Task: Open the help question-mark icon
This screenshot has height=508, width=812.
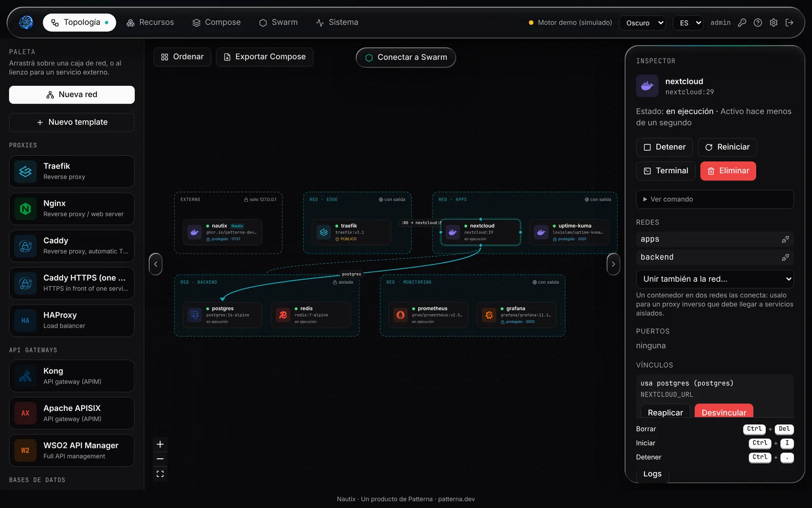Action: [x=758, y=22]
